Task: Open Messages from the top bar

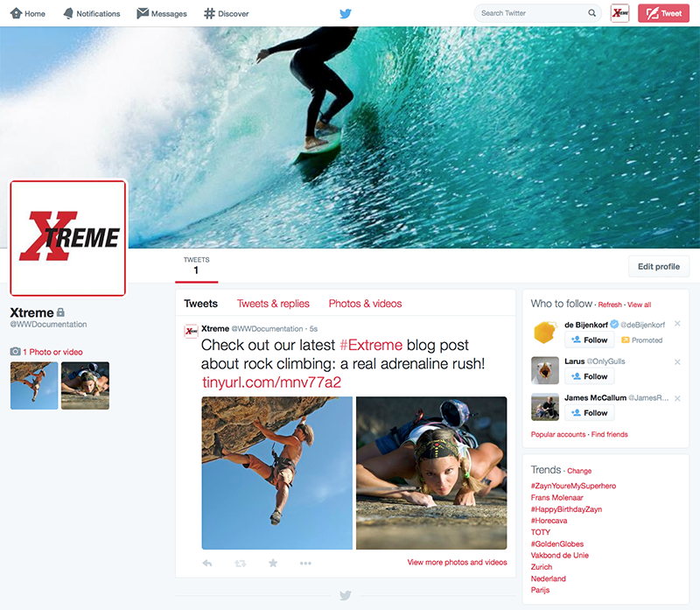Action: (162, 14)
